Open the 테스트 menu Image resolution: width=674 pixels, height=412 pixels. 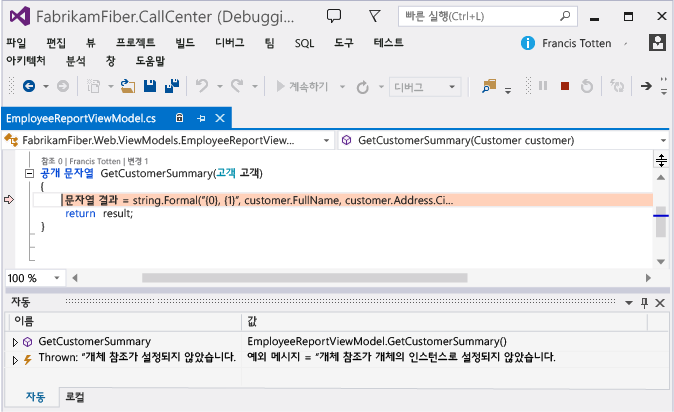click(388, 42)
